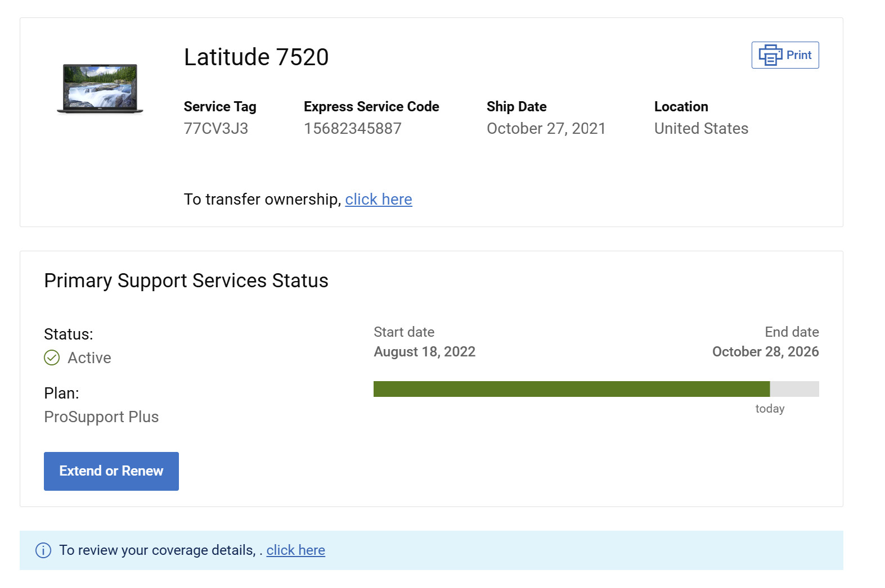885x588 pixels.
Task: Click the ship date October 27, 2021
Action: click(546, 129)
